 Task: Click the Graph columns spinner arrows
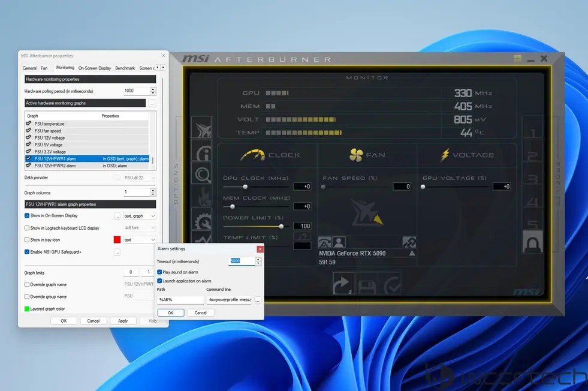pyautogui.click(x=153, y=192)
